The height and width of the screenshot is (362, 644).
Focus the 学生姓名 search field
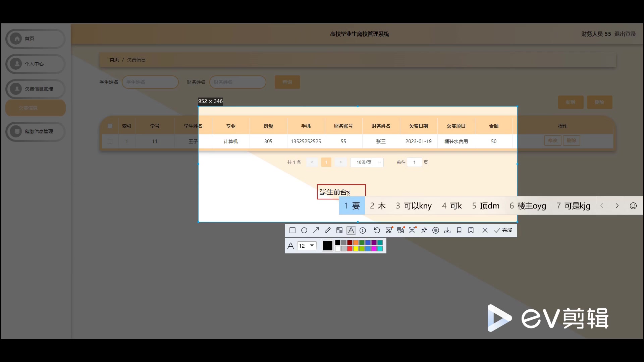(x=150, y=82)
